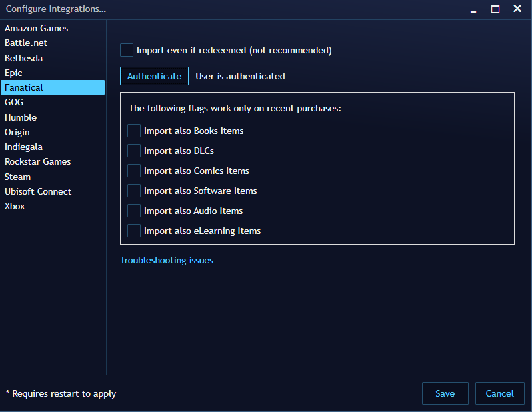Click 'The following flags work only' heading

(x=235, y=108)
